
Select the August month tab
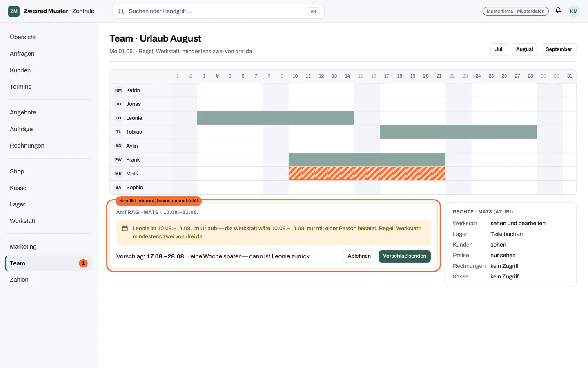coord(525,49)
